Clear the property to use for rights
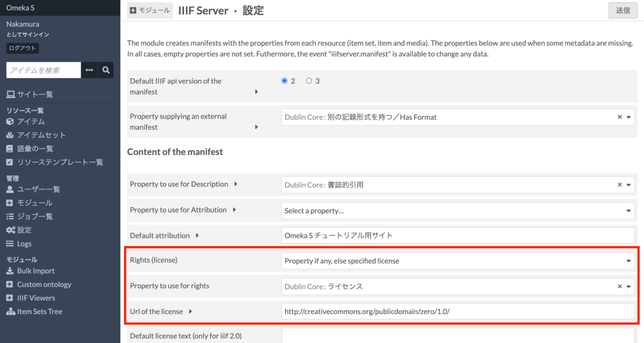Image resolution: width=644 pixels, height=343 pixels. click(x=619, y=286)
